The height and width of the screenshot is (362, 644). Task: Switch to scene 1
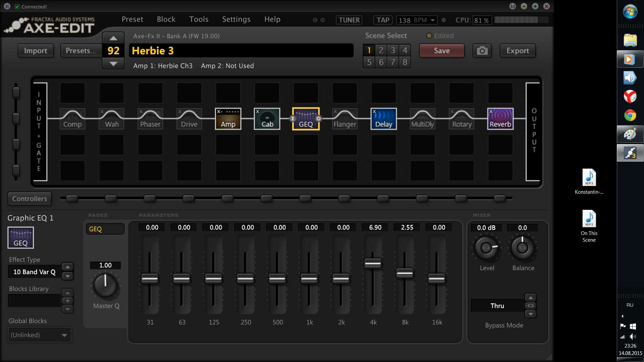[x=369, y=50]
